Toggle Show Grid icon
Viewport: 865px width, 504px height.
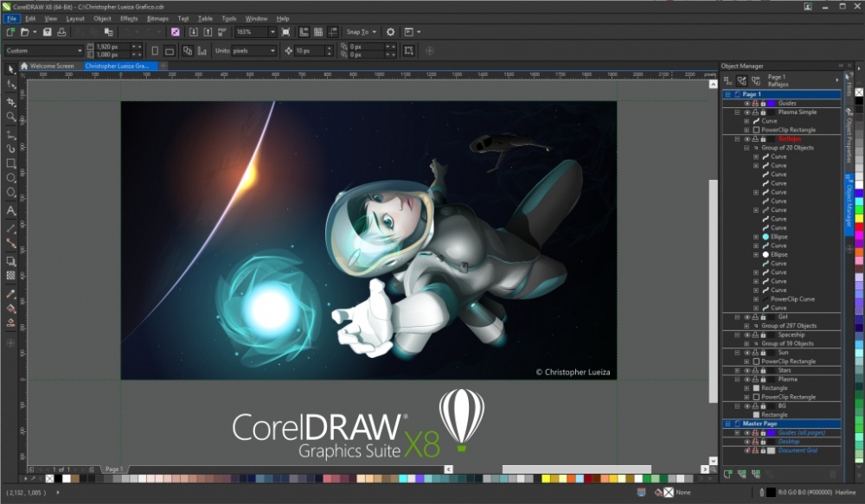pyautogui.click(x=318, y=32)
